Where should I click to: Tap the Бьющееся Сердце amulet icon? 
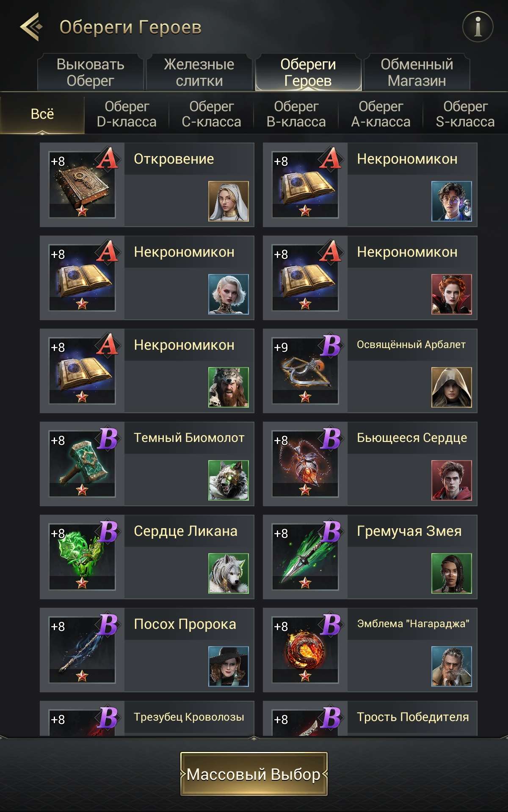click(x=305, y=464)
